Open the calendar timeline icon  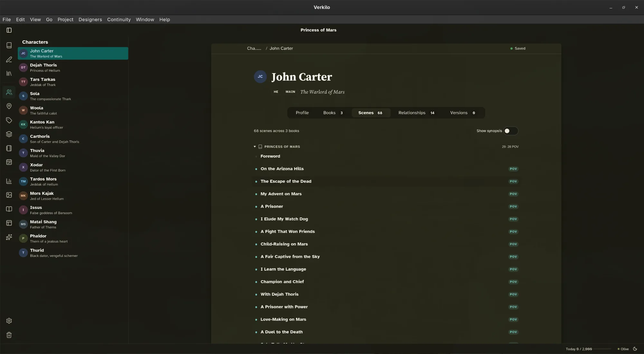coord(9,162)
